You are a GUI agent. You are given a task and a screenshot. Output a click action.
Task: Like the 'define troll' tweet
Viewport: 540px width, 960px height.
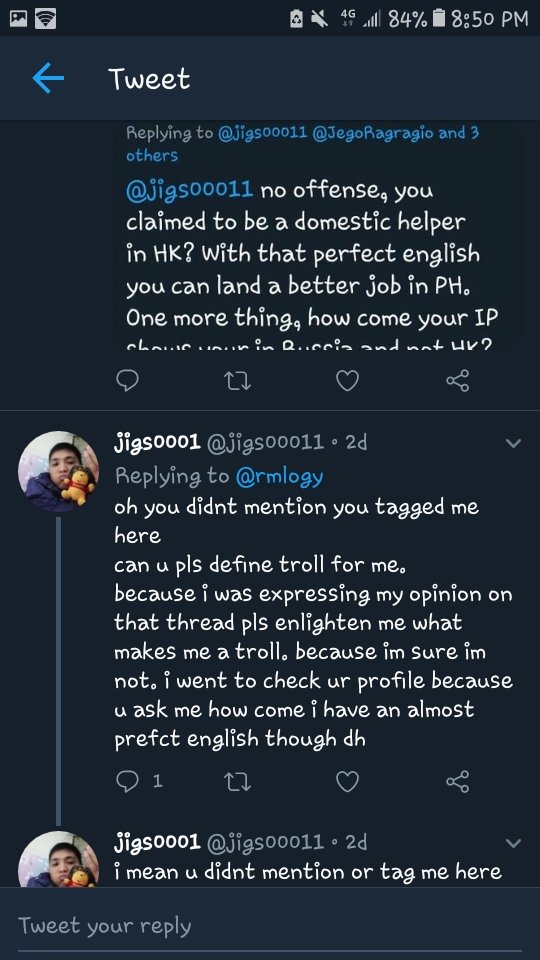(347, 781)
